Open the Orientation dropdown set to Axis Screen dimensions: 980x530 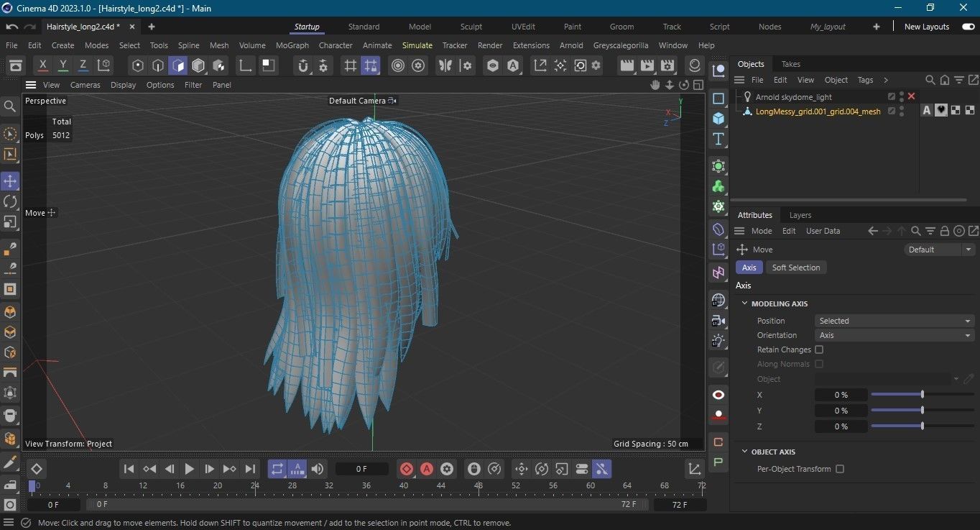pos(895,335)
